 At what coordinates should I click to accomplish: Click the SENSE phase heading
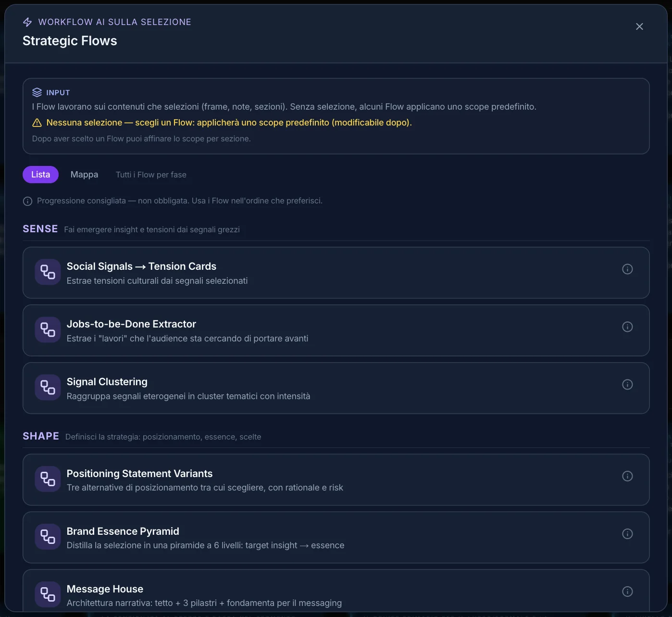(40, 229)
